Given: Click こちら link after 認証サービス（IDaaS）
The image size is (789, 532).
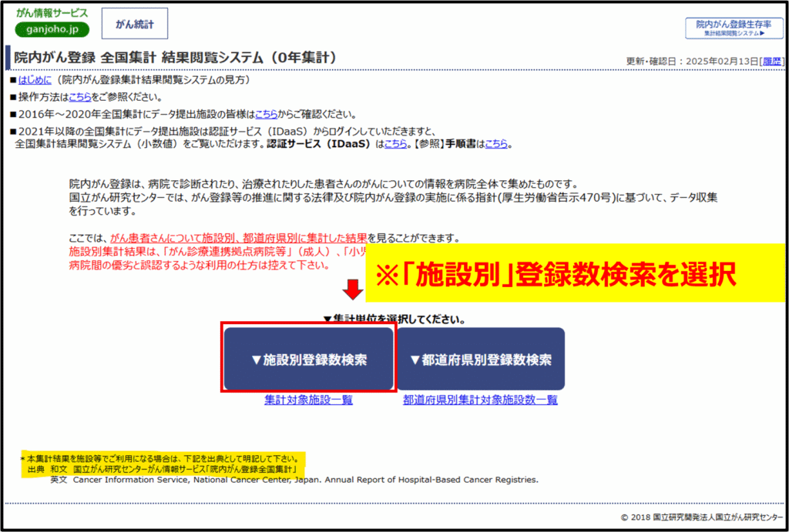Looking at the screenshot, I should 395,143.
